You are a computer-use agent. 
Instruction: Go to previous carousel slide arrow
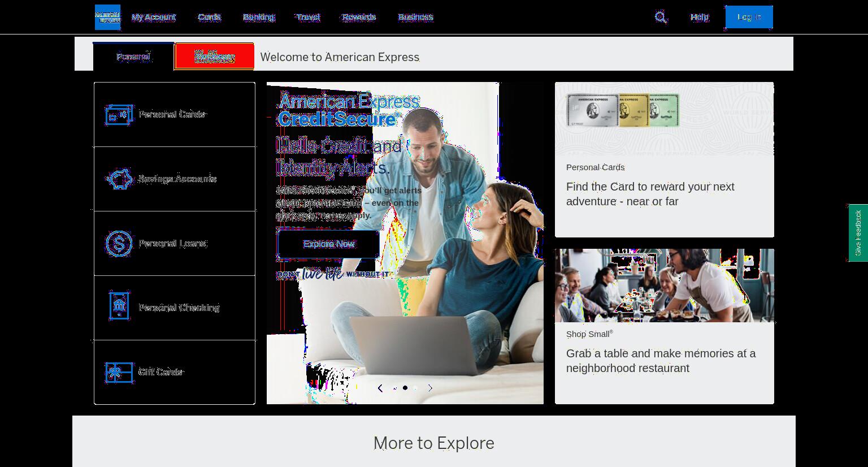[x=380, y=388]
